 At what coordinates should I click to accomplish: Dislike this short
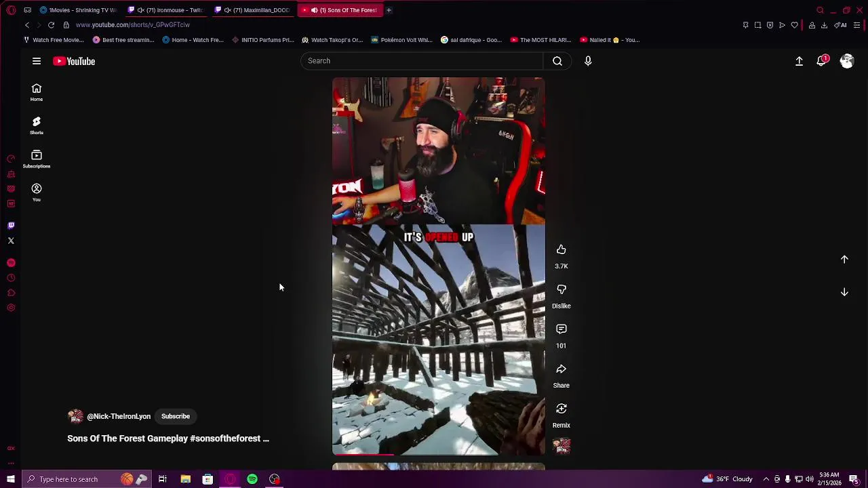click(561, 289)
